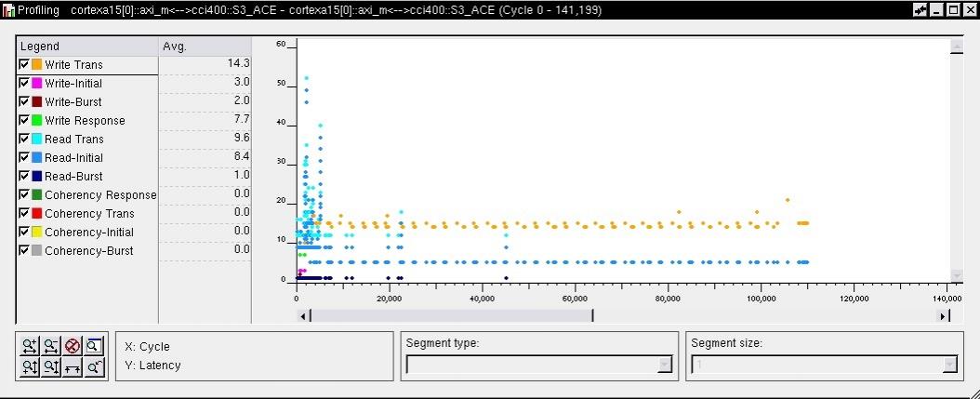Click the dock arrows icon in title bar

[x=920, y=10]
